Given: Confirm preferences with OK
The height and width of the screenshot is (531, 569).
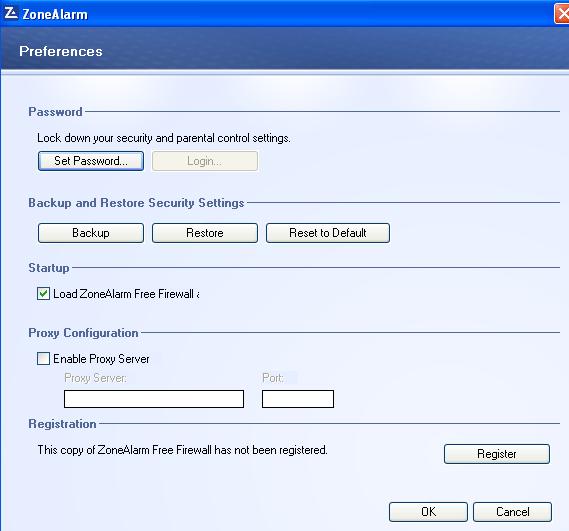Looking at the screenshot, I should point(428,512).
